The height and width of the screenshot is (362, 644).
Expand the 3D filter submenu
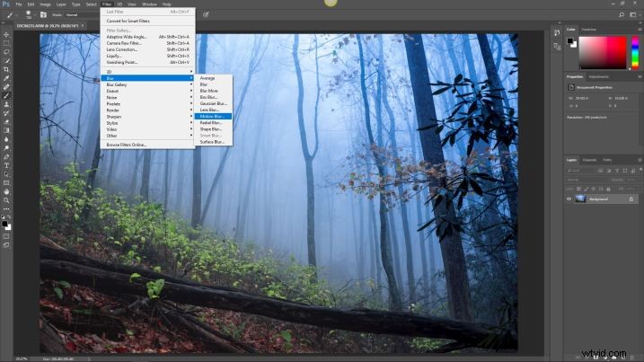pyautogui.click(x=147, y=72)
